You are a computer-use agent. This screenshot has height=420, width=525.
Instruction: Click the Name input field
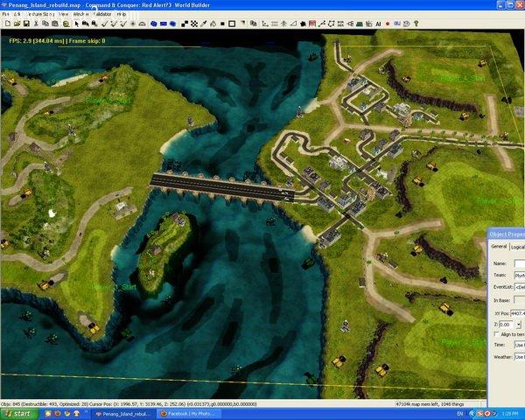click(x=520, y=263)
